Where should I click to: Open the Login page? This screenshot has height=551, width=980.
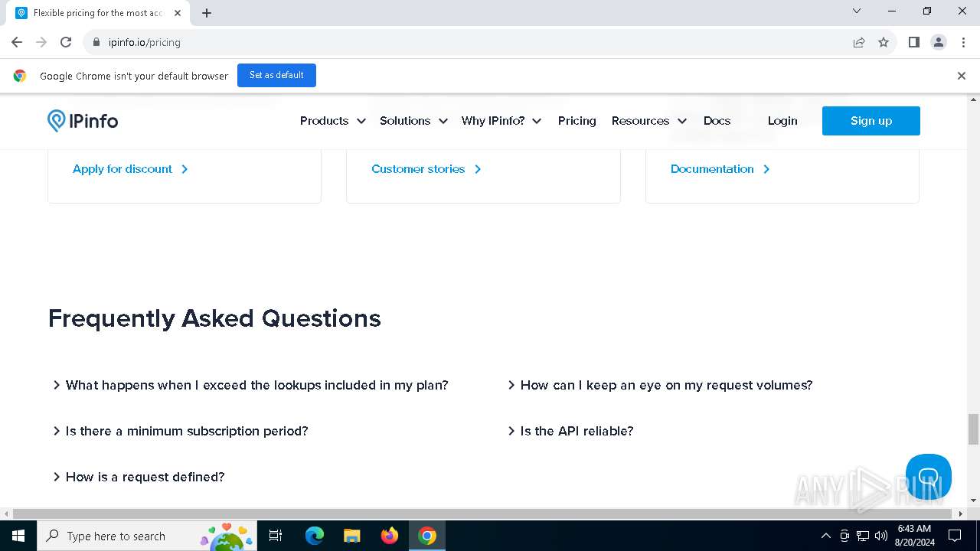coord(782,121)
